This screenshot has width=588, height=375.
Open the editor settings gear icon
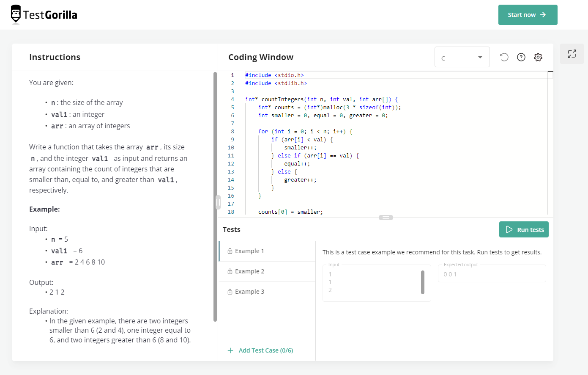(538, 57)
